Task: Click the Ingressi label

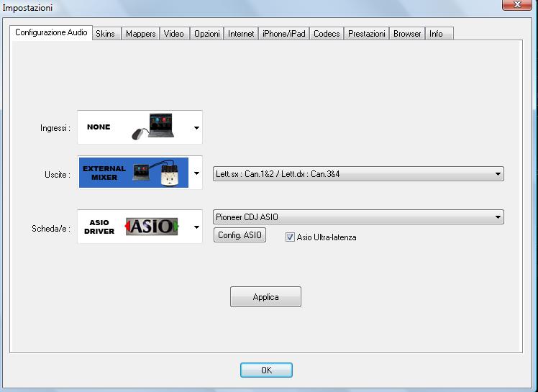Action: point(55,128)
